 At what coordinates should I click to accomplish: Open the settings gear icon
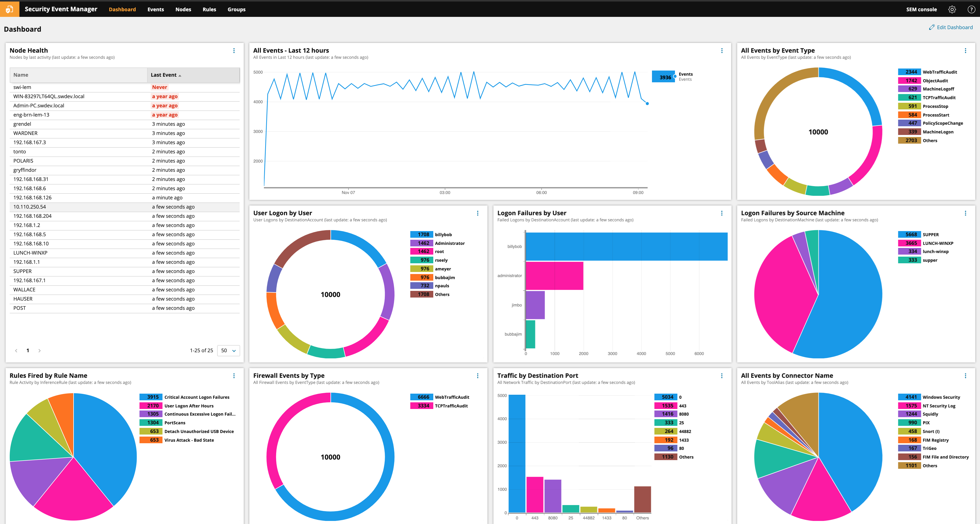952,9
